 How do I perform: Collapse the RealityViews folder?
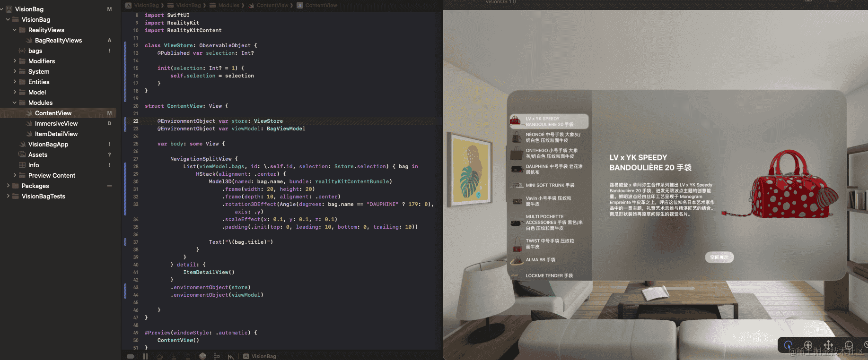15,30
